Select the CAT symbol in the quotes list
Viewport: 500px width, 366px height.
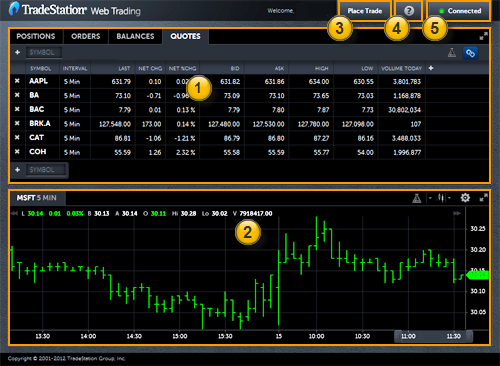tap(36, 138)
